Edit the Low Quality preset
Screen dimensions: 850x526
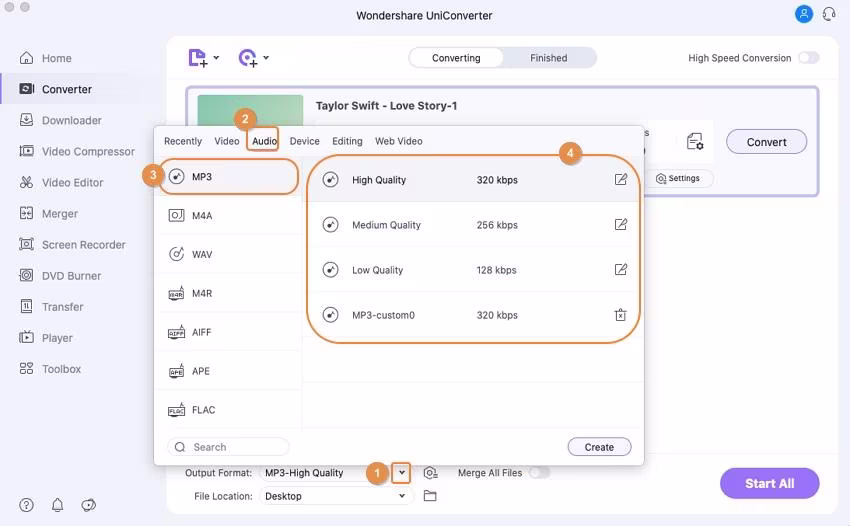621,270
